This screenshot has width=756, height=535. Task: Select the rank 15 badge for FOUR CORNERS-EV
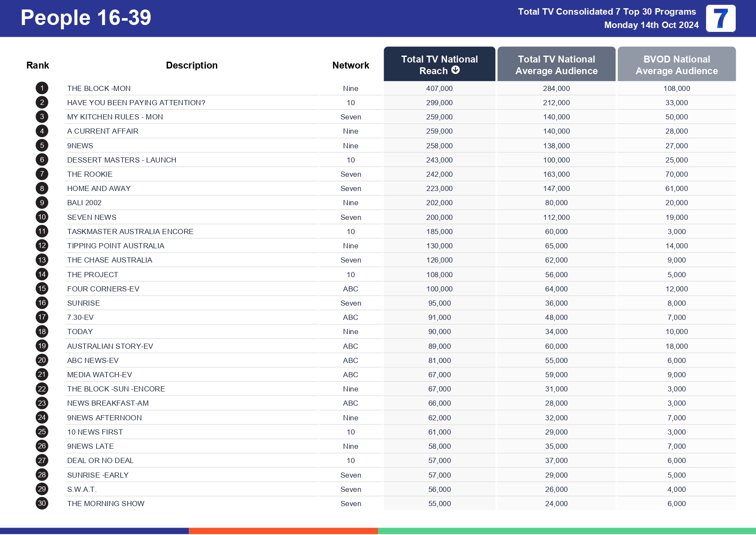coord(41,289)
